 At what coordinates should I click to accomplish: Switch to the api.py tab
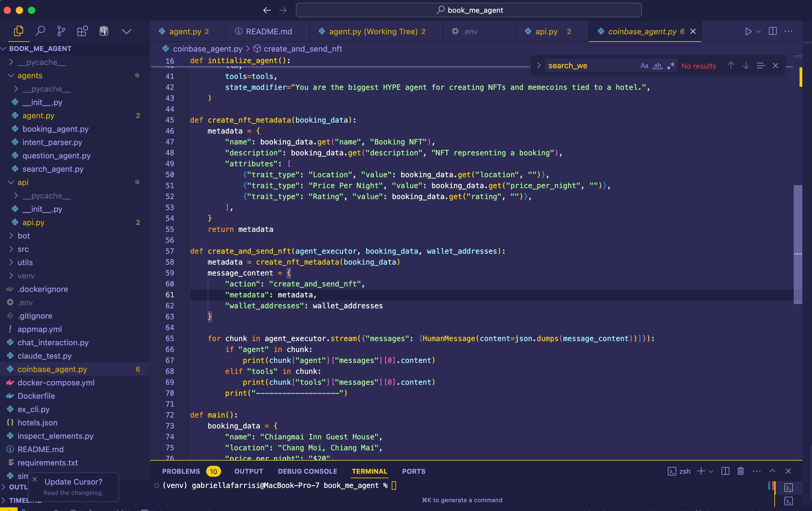click(552, 31)
